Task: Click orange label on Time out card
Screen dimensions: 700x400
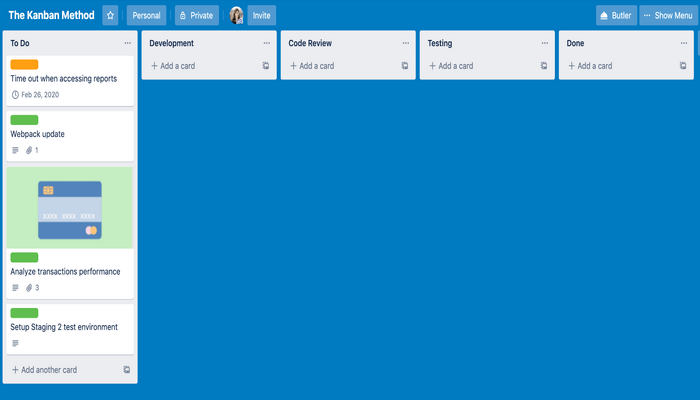Action: tap(24, 64)
